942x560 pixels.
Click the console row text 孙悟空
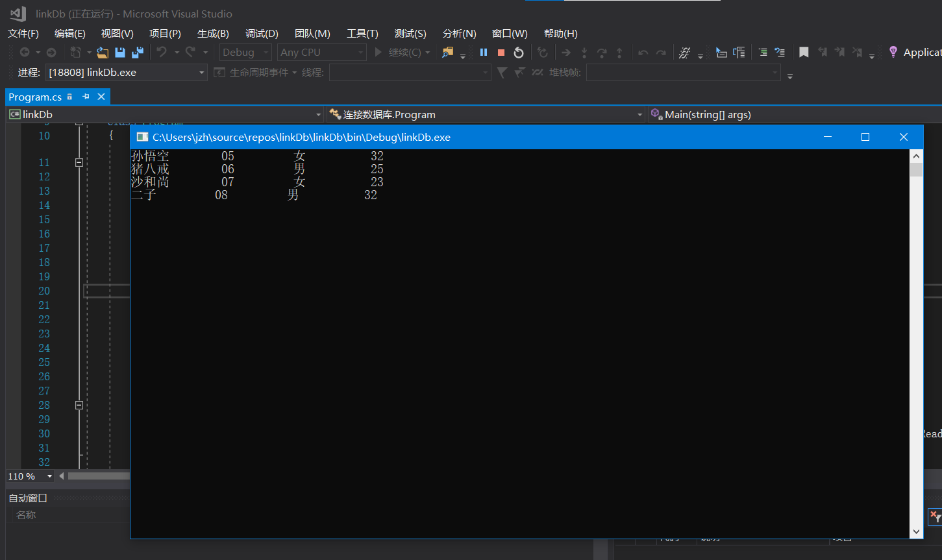tap(150, 156)
